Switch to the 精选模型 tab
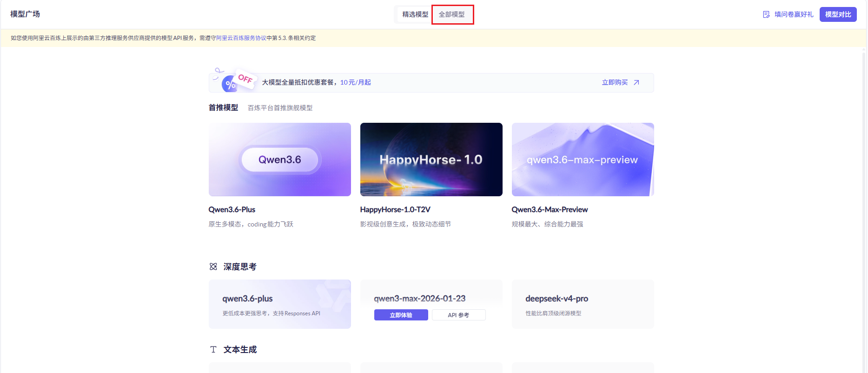The image size is (868, 373). coord(415,14)
